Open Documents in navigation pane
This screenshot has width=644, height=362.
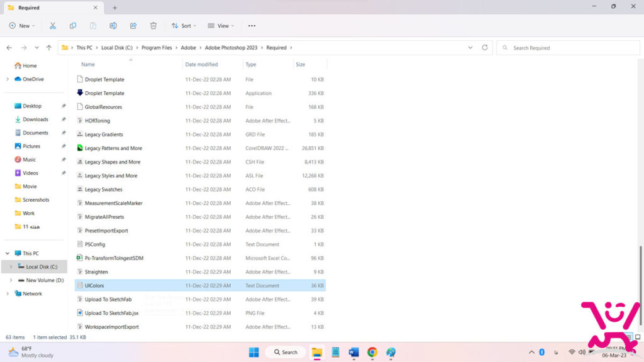pos(35,133)
